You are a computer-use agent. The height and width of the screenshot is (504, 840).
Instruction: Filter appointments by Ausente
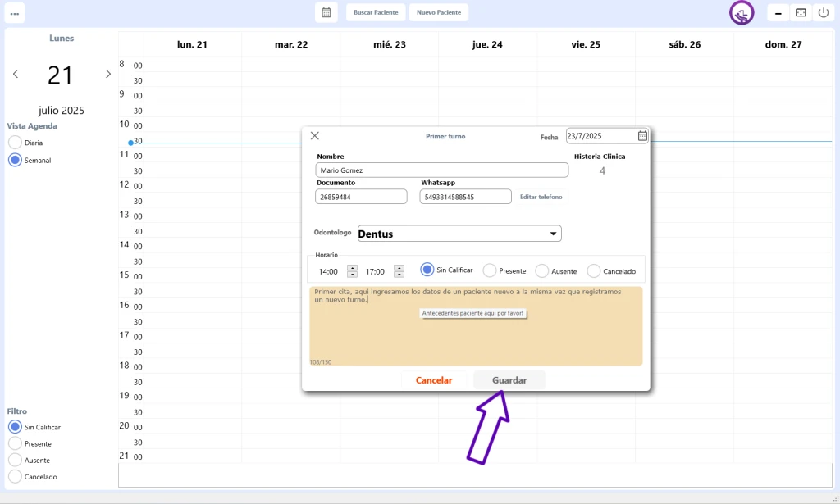pos(15,461)
